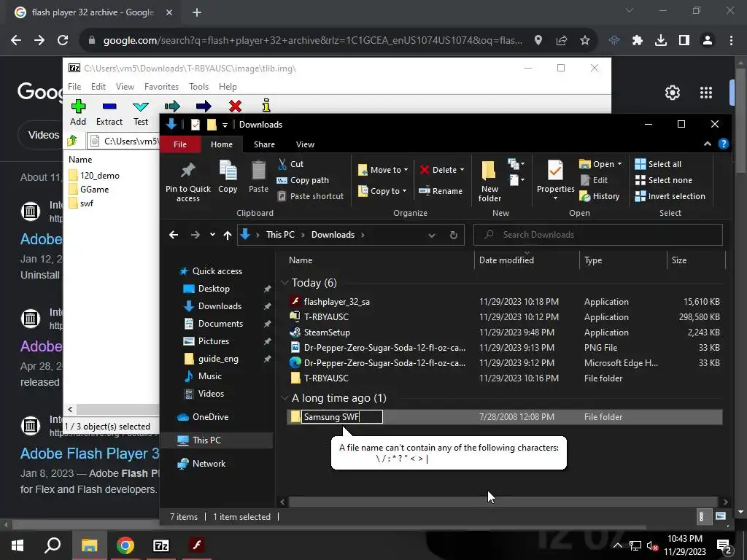Open the Tools menu in 7-Zip
The image size is (747, 560).
click(198, 87)
